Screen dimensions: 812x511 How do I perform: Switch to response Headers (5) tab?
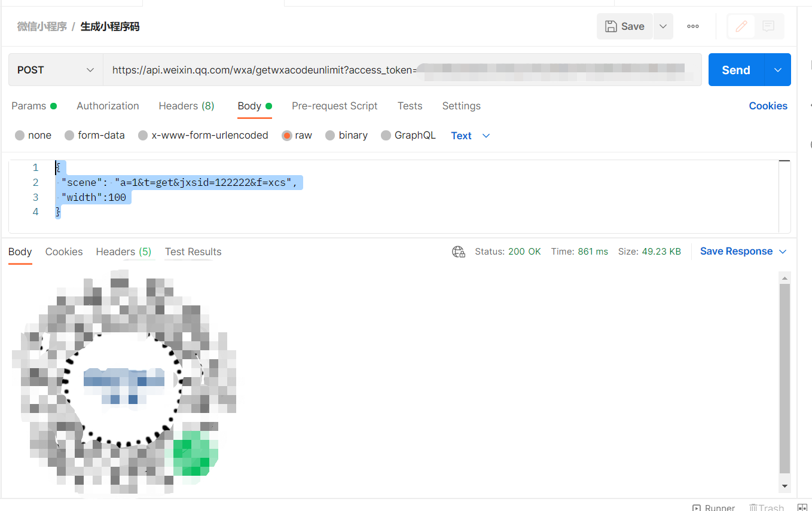coord(123,252)
